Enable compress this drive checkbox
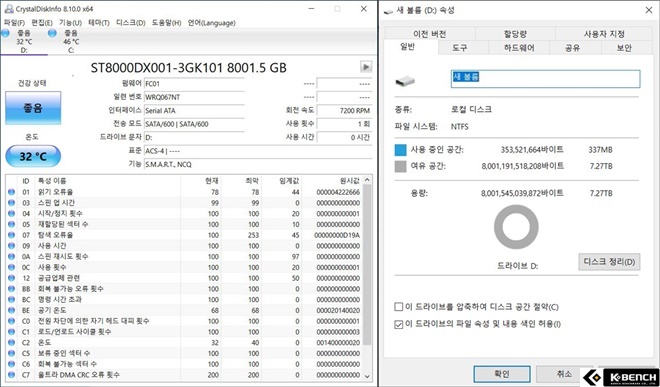Image resolution: width=660 pixels, height=387 pixels. [398, 307]
